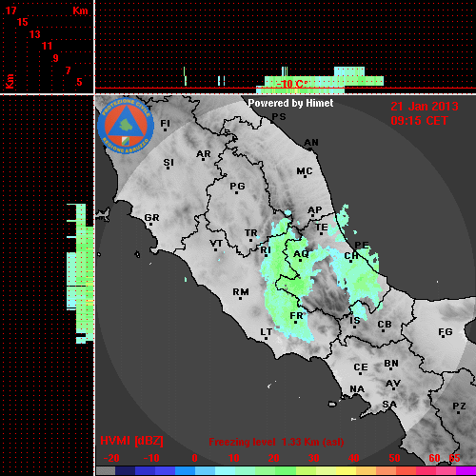Click the PS city label
Image resolution: width=476 pixels, height=476 pixels.
coord(279,117)
